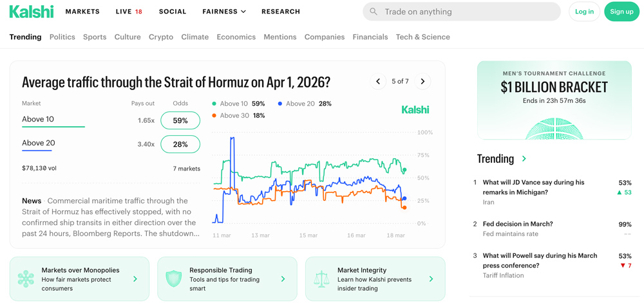This screenshot has width=644, height=303.
Task: Click the 3.40x payout value
Action: click(x=146, y=144)
